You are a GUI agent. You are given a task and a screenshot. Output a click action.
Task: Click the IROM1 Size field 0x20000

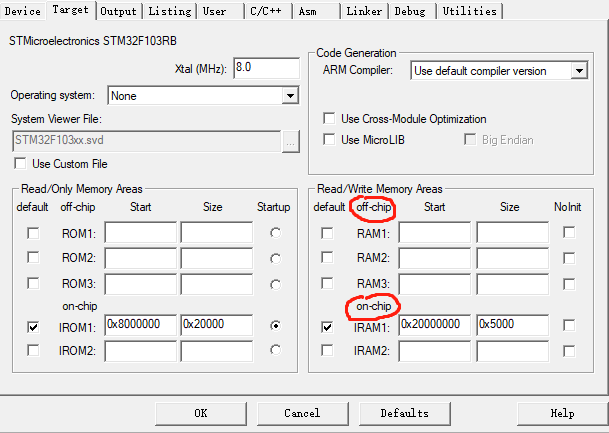click(217, 325)
